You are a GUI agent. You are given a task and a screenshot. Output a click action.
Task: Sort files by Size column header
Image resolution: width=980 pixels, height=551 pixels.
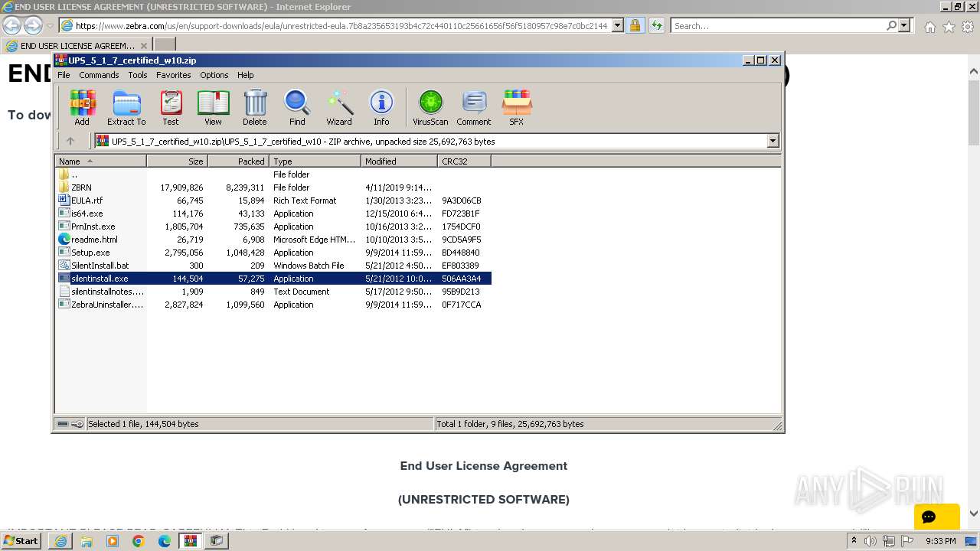[x=177, y=161]
